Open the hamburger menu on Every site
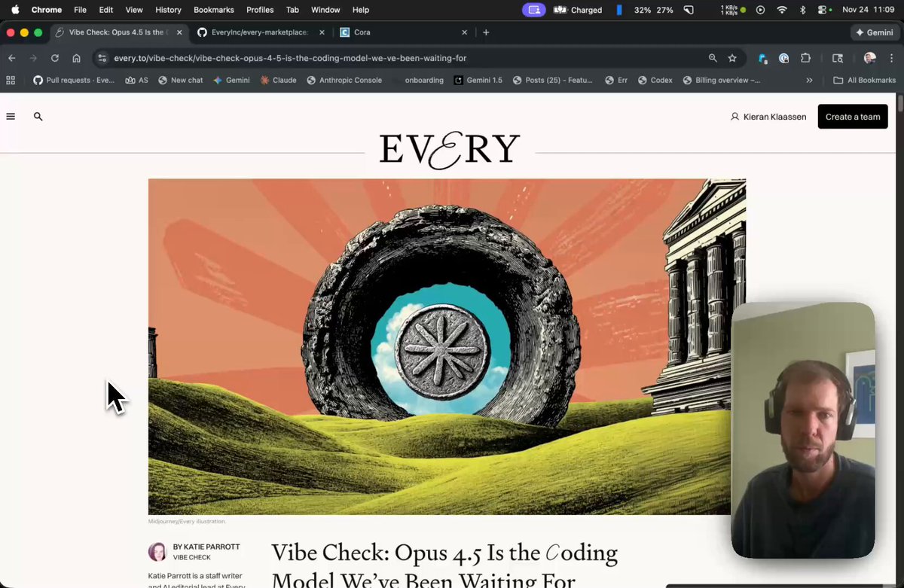 11,117
